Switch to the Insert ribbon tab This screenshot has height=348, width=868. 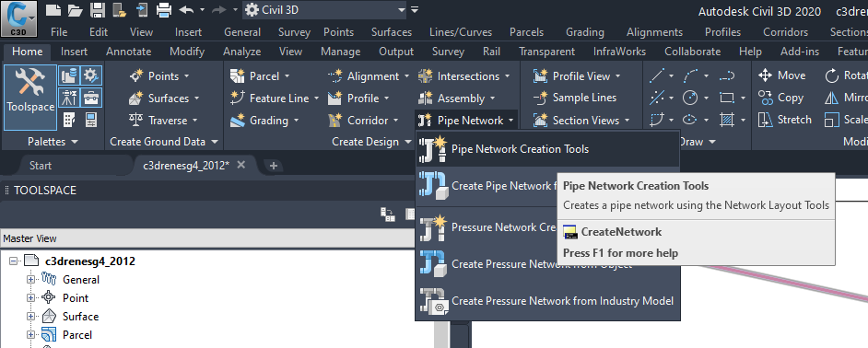point(75,52)
